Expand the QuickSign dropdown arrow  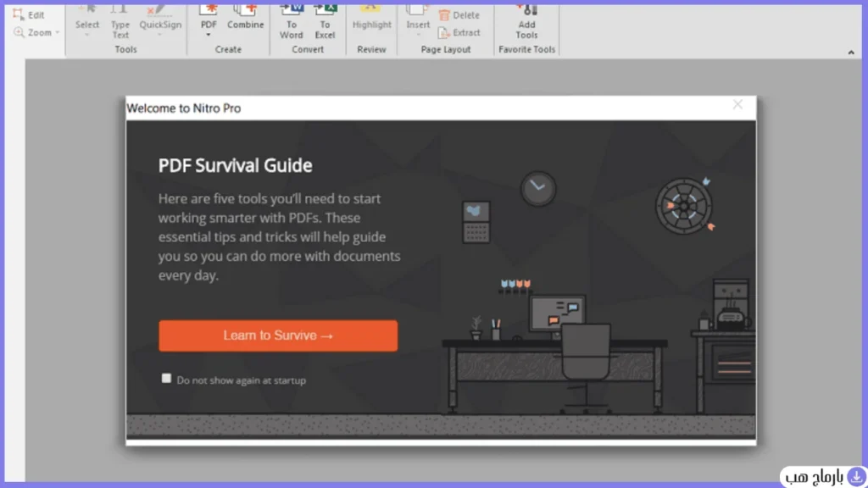(x=159, y=35)
